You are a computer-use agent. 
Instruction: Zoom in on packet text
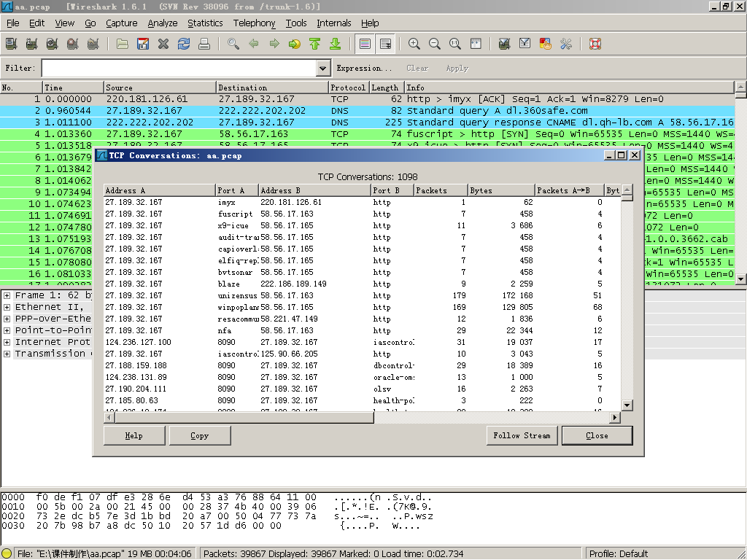(414, 44)
